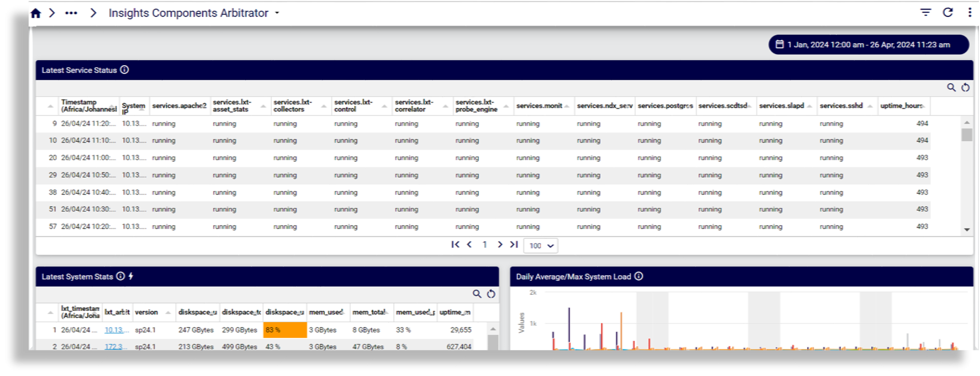This screenshot has width=980, height=376.
Task: Click the lightning bolt icon on System Stats
Action: (131, 276)
